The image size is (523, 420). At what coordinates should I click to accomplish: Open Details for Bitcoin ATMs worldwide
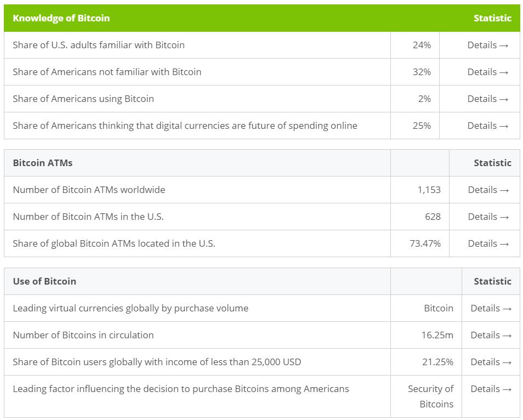tap(488, 190)
